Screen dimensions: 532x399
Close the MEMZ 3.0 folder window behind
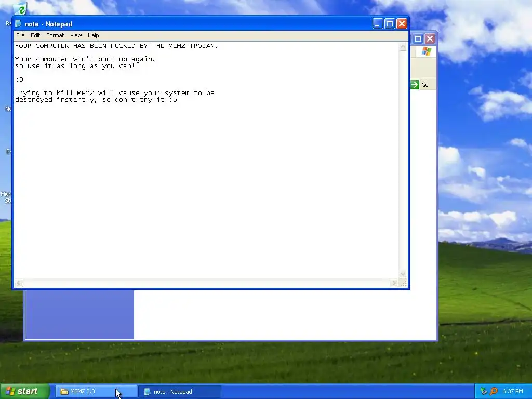point(430,38)
